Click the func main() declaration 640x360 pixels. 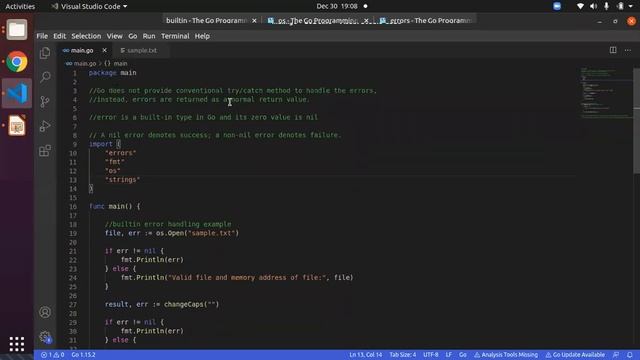point(115,206)
